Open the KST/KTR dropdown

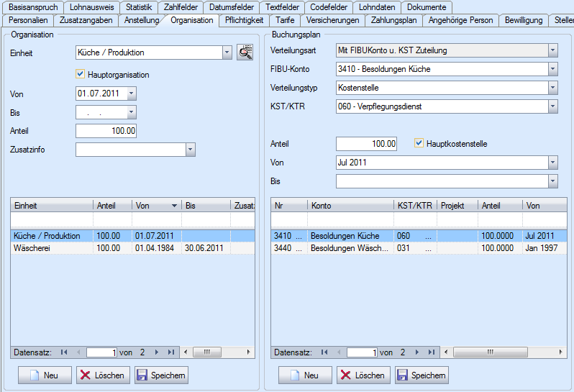pos(552,106)
